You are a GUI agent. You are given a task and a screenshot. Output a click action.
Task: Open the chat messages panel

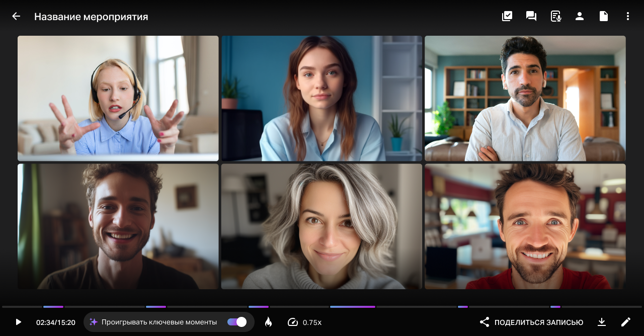(531, 16)
